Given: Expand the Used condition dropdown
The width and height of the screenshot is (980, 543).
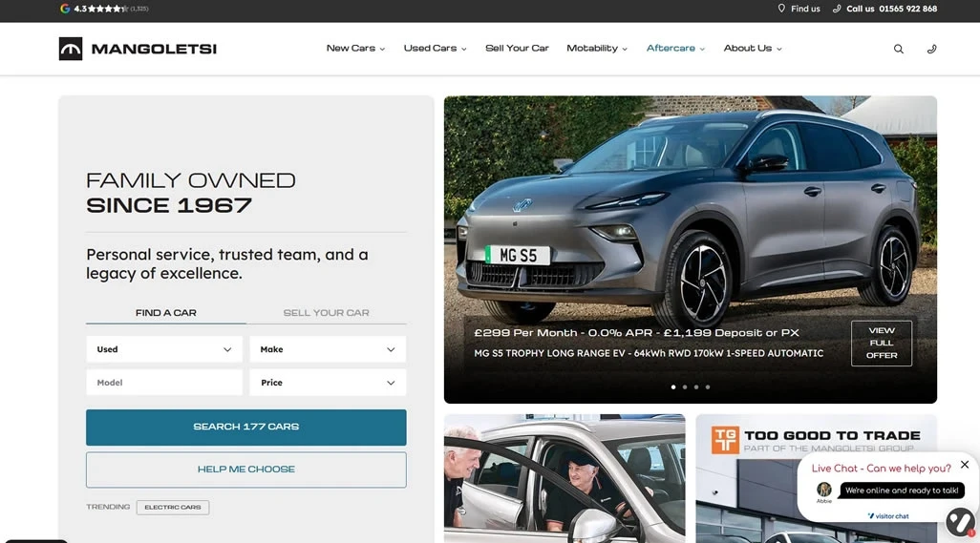Looking at the screenshot, I should (x=164, y=349).
